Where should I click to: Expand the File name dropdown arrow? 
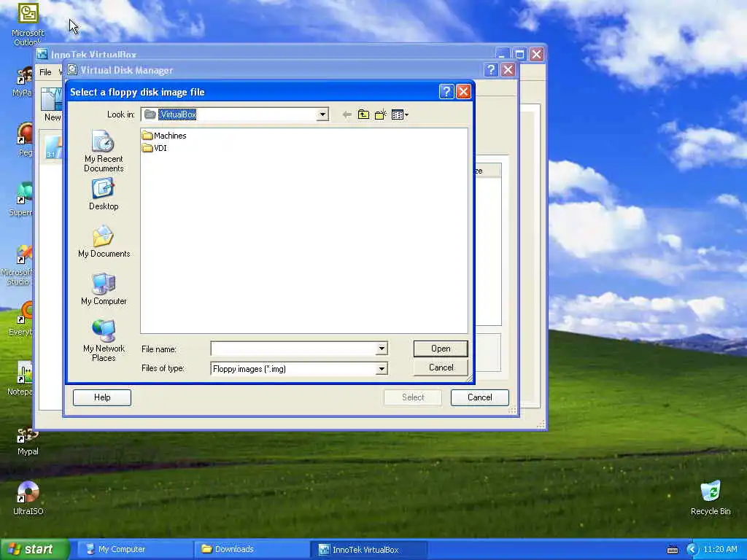tap(382, 349)
